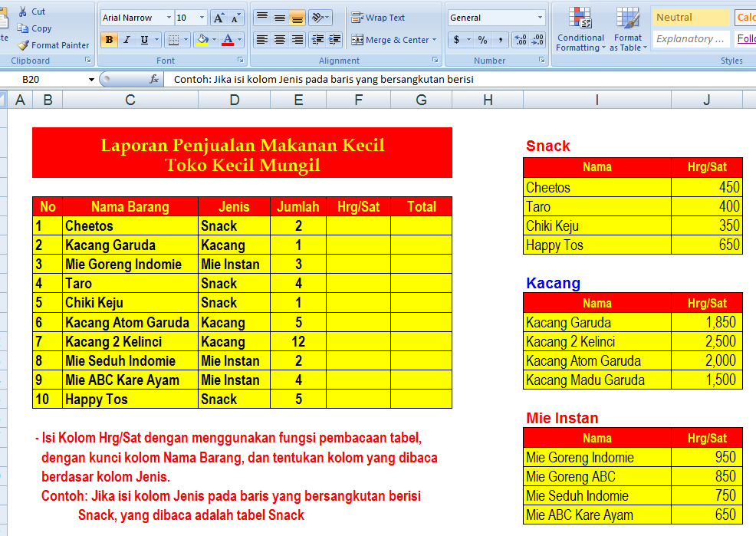The width and height of the screenshot is (756, 536).
Task: Apply Percent Style format
Action: (482, 40)
